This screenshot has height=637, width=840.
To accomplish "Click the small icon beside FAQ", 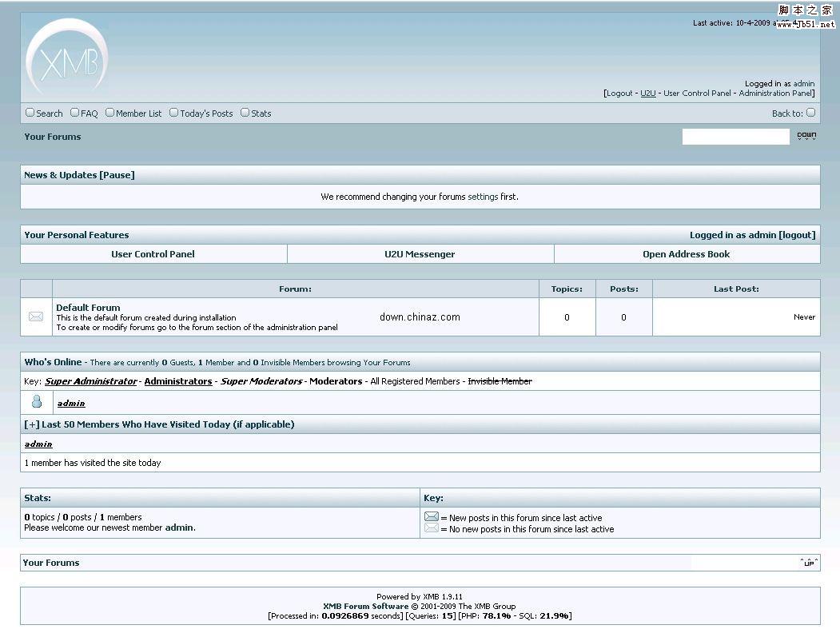I will (x=74, y=113).
